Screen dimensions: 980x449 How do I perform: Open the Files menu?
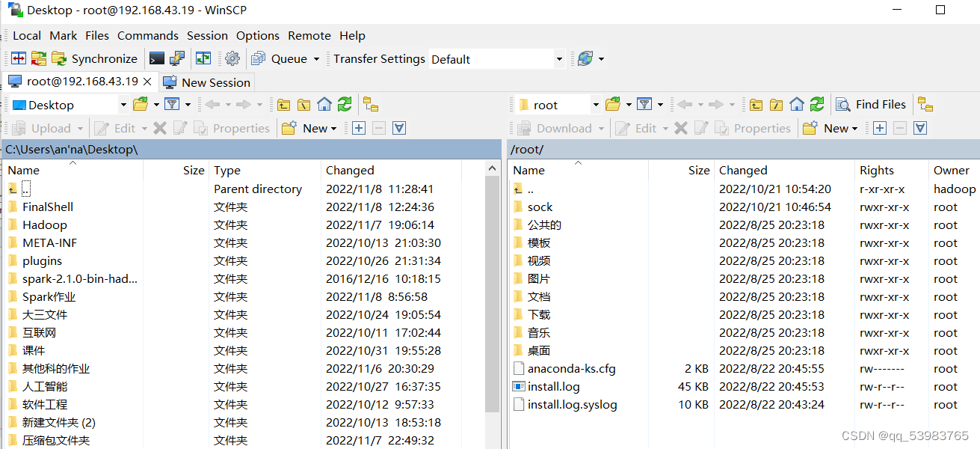tap(97, 35)
